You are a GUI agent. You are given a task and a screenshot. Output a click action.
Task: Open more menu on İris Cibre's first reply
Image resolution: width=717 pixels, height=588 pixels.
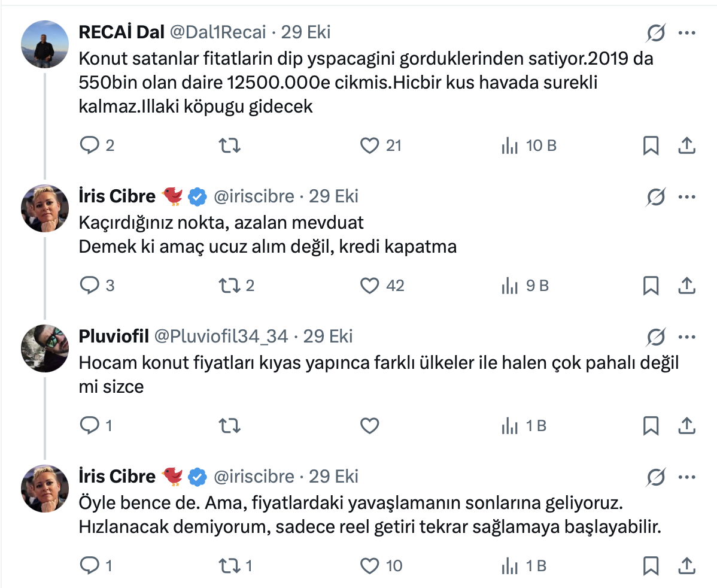pos(686,196)
